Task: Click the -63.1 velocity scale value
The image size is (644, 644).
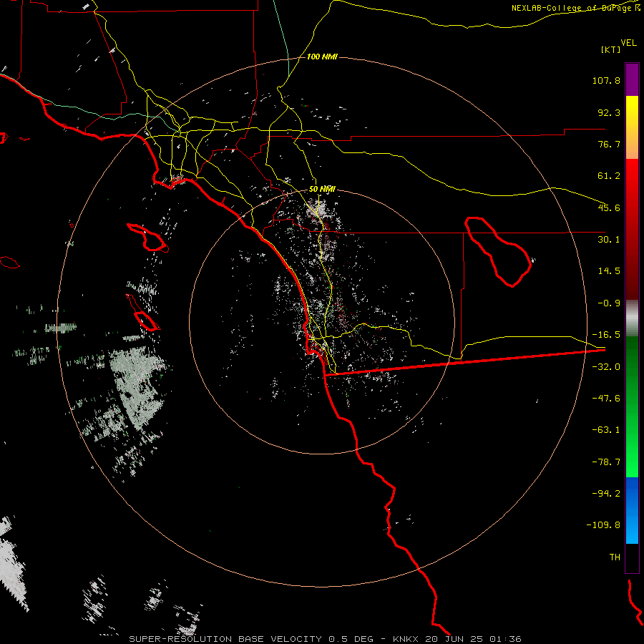Action: click(x=606, y=430)
